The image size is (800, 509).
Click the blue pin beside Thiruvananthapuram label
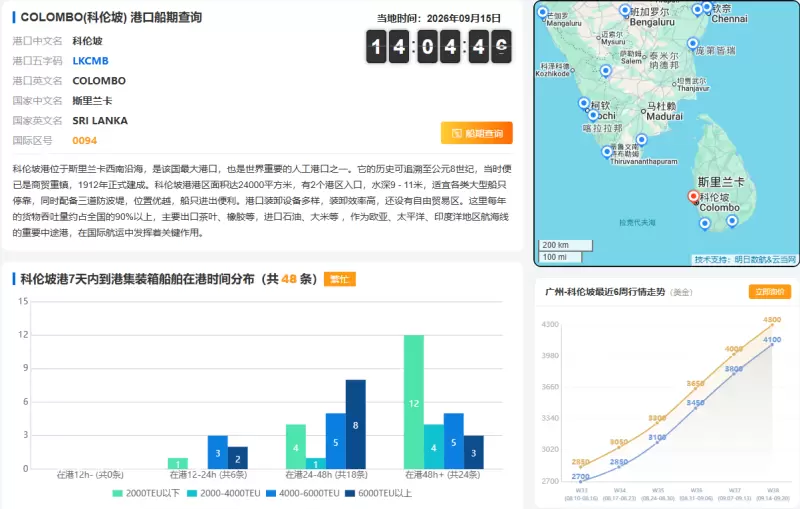coord(607,151)
